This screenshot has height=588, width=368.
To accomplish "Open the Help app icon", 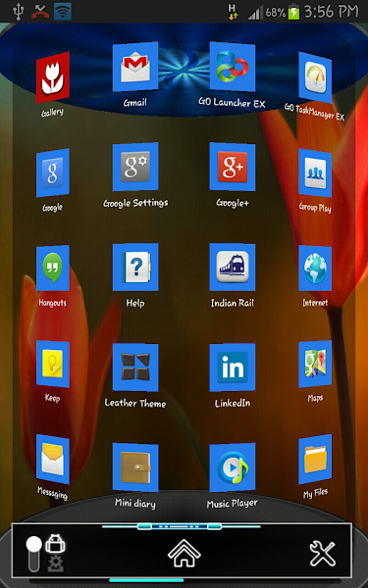I will click(135, 267).
